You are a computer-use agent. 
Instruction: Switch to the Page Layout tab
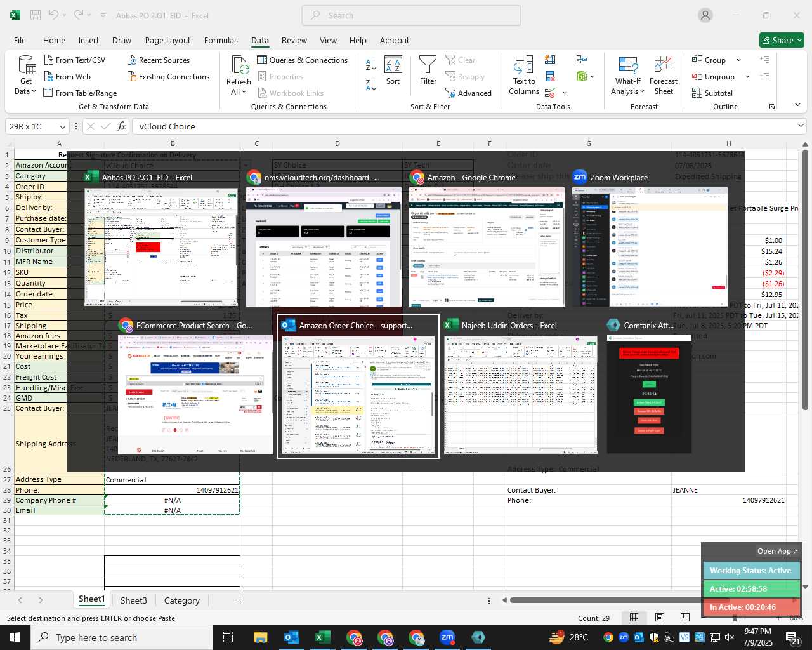coord(167,40)
